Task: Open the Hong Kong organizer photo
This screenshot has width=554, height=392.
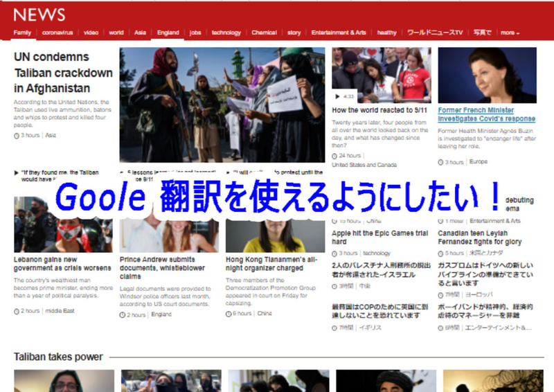Action: (x=275, y=236)
